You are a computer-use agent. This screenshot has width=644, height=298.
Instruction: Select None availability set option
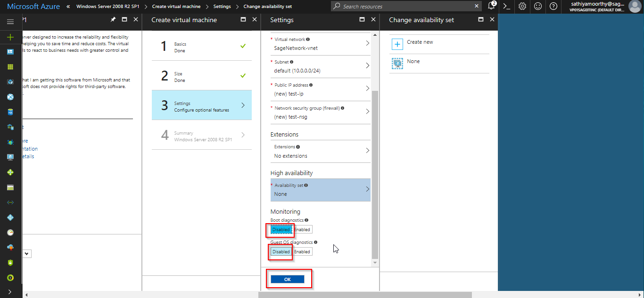tap(413, 62)
